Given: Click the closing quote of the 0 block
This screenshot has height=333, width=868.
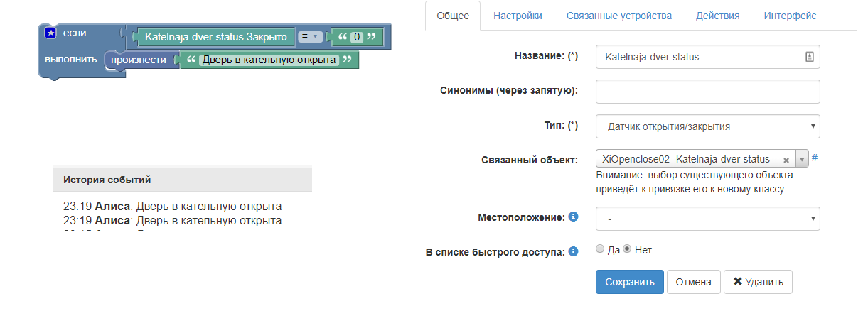Looking at the screenshot, I should (370, 36).
